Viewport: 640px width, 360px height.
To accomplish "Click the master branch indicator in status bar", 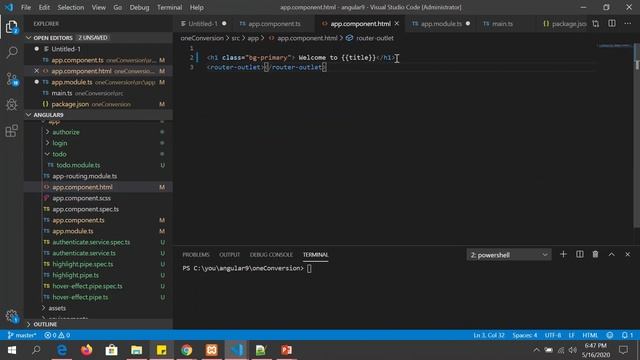I will [22, 335].
